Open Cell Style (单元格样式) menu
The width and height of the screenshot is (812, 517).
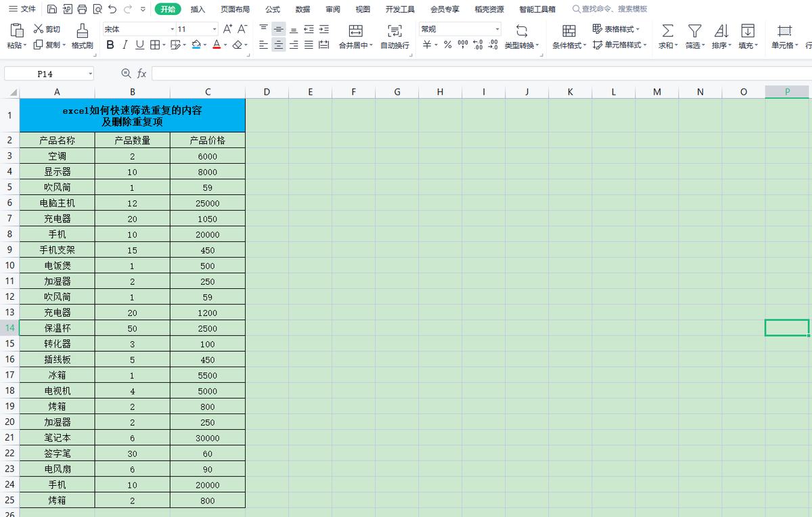[x=619, y=45]
